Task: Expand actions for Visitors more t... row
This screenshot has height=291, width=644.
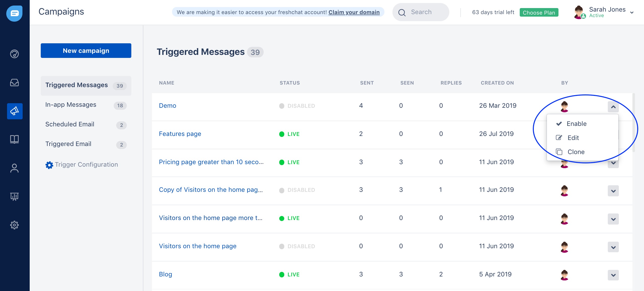Action: 613,219
